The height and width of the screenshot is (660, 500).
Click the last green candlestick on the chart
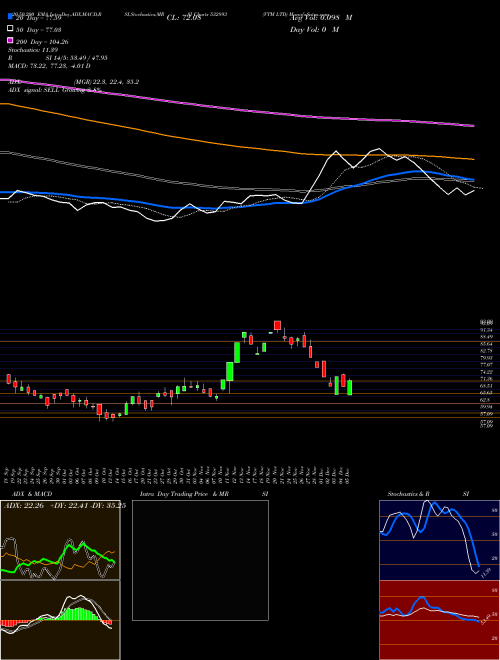coord(349,387)
